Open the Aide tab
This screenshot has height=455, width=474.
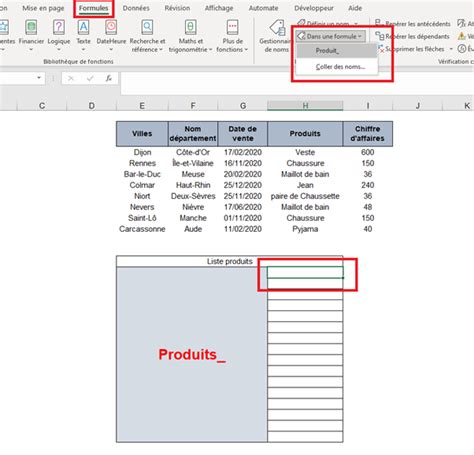coord(355,8)
